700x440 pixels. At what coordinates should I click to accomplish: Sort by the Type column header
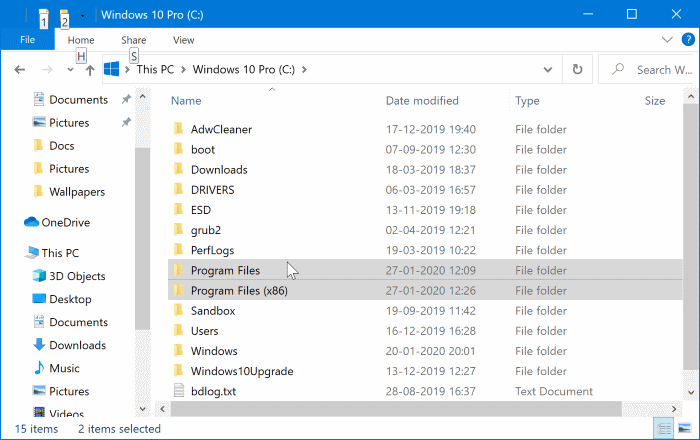tap(527, 101)
